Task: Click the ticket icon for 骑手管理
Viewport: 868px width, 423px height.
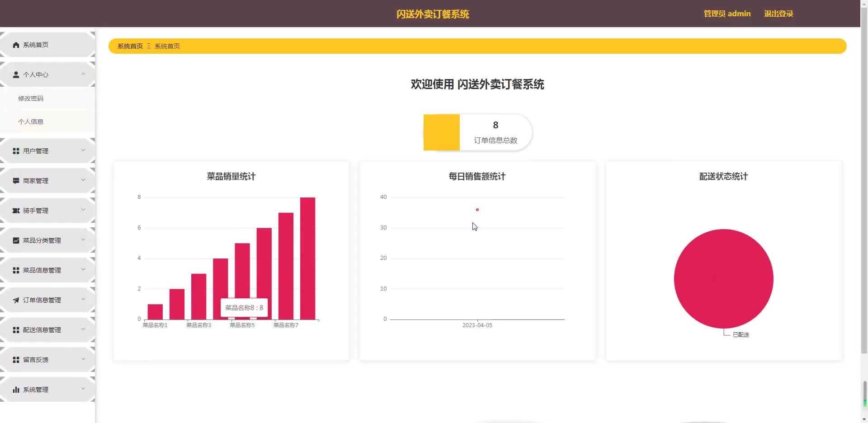Action: pyautogui.click(x=16, y=211)
